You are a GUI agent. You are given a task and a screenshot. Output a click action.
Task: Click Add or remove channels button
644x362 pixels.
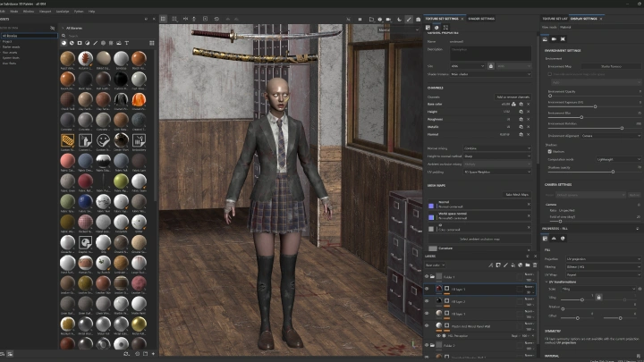(513, 97)
